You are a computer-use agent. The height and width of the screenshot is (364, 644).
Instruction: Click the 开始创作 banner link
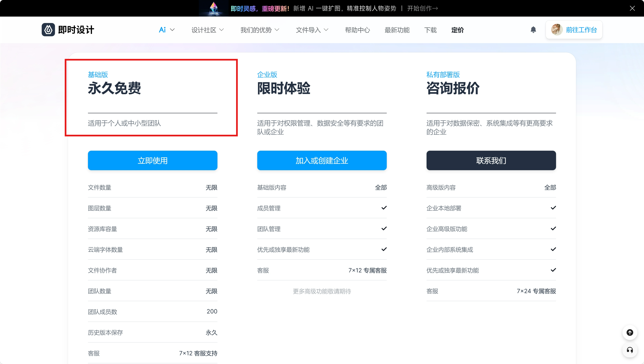(423, 8)
